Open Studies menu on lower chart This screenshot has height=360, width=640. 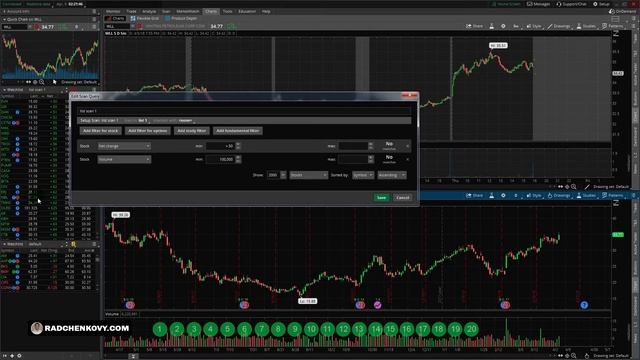pos(586,196)
